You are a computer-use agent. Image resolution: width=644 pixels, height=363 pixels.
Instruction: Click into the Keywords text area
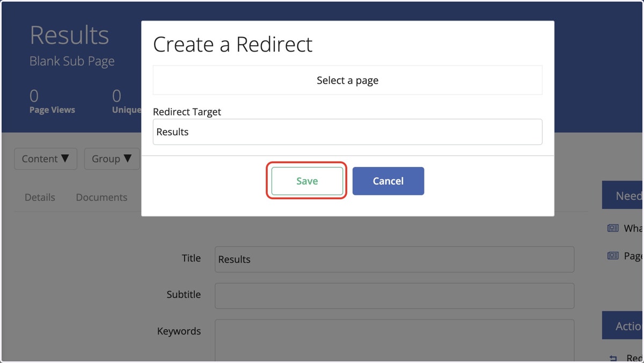pos(394,341)
